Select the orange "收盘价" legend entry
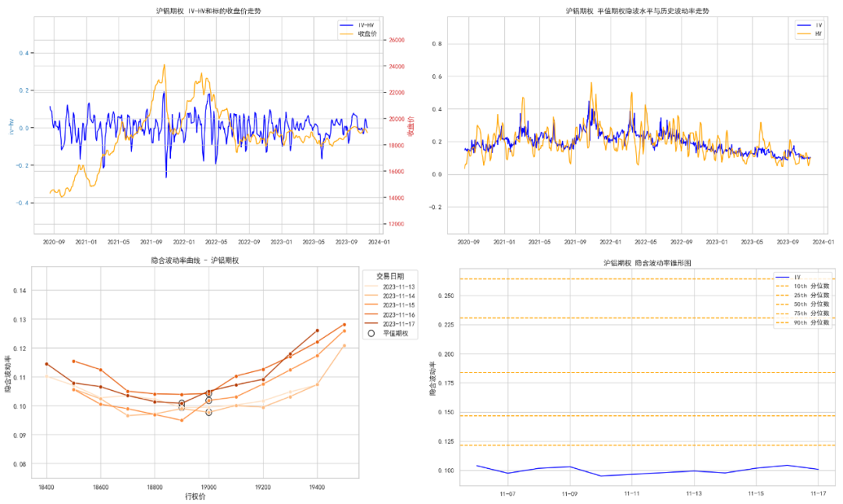The height and width of the screenshot is (504, 843). tap(358, 34)
